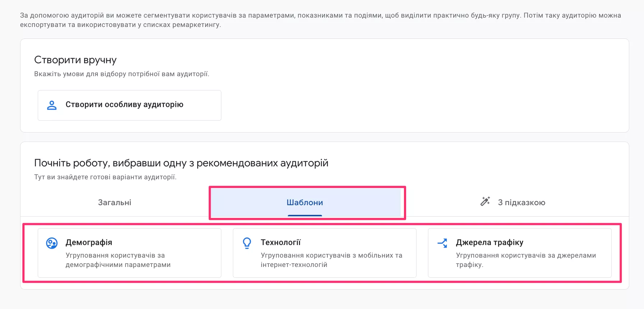Click the Технології card description about internet technologies
This screenshot has width=644, height=309.
click(x=331, y=260)
